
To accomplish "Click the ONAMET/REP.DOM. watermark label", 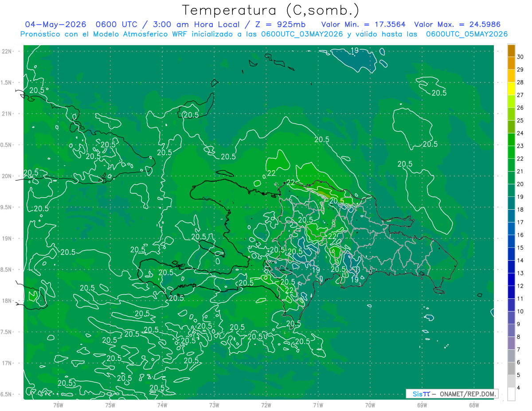I will tap(468, 394).
